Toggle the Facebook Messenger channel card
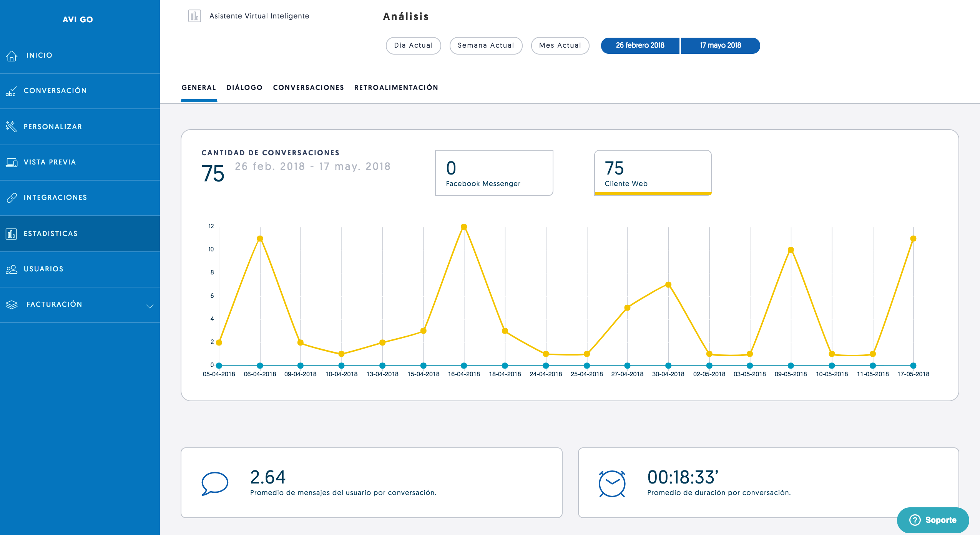 [x=494, y=173]
